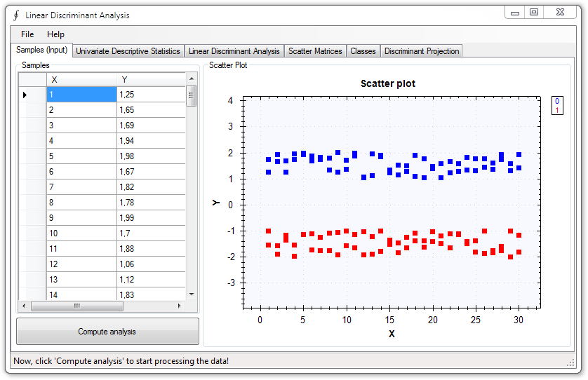Click the application icon in title bar

coord(16,15)
